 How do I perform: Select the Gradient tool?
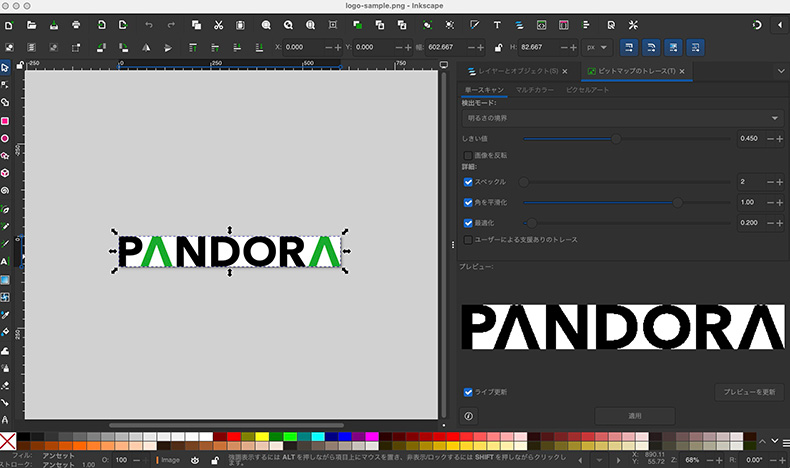click(x=5, y=280)
